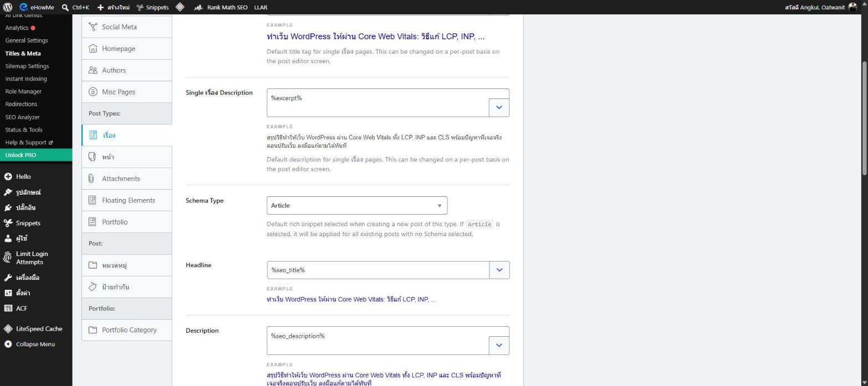
Task: Open the หมวดหมู่ taxonomy tab
Action: point(127,265)
